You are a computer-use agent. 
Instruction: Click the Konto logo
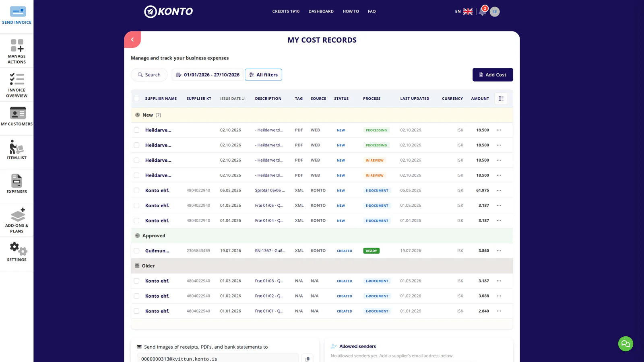click(x=168, y=12)
